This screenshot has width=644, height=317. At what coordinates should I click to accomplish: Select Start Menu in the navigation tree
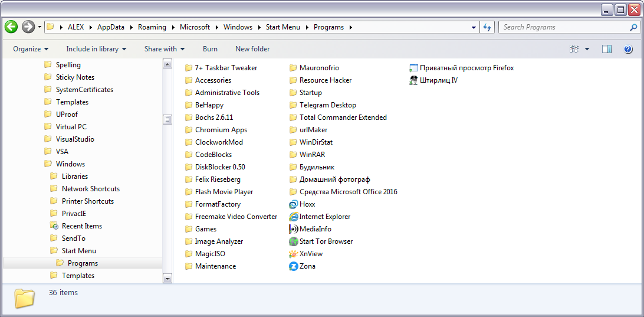79,251
